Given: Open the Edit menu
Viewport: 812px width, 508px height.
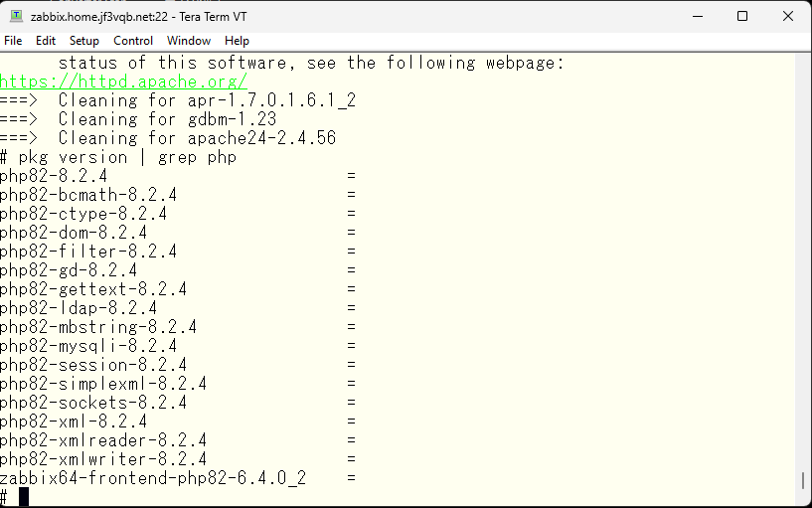Looking at the screenshot, I should coord(46,41).
